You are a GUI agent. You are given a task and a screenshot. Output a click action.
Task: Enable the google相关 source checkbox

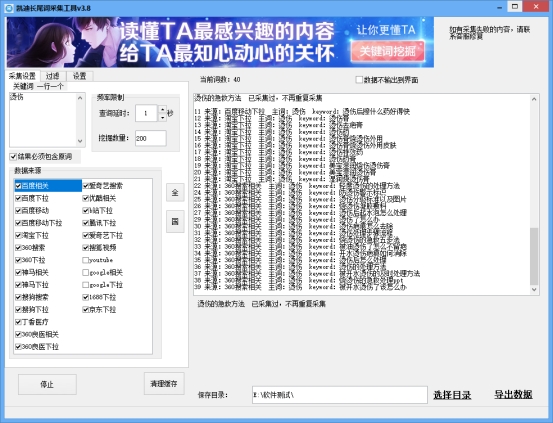click(86, 272)
